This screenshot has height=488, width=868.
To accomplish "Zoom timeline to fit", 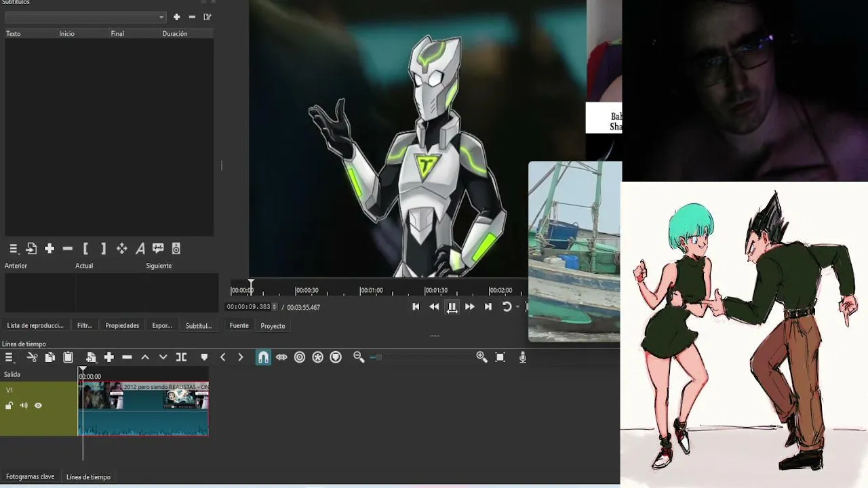I will 500,357.
